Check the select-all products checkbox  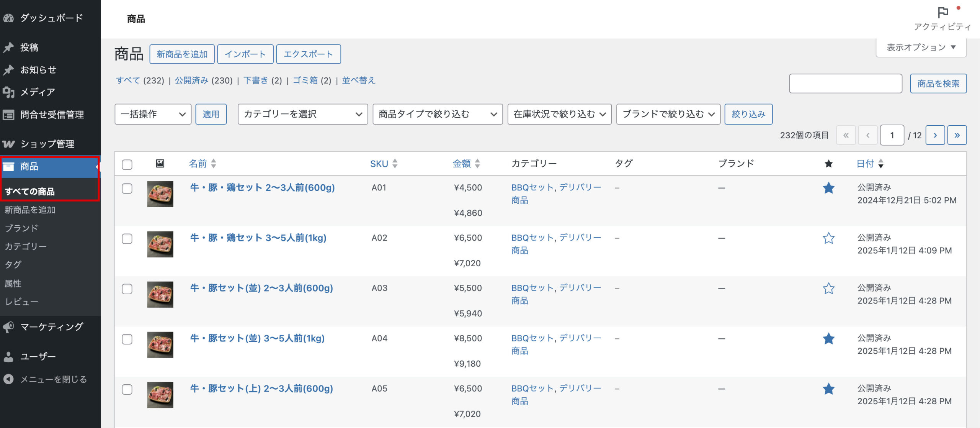pos(127,164)
